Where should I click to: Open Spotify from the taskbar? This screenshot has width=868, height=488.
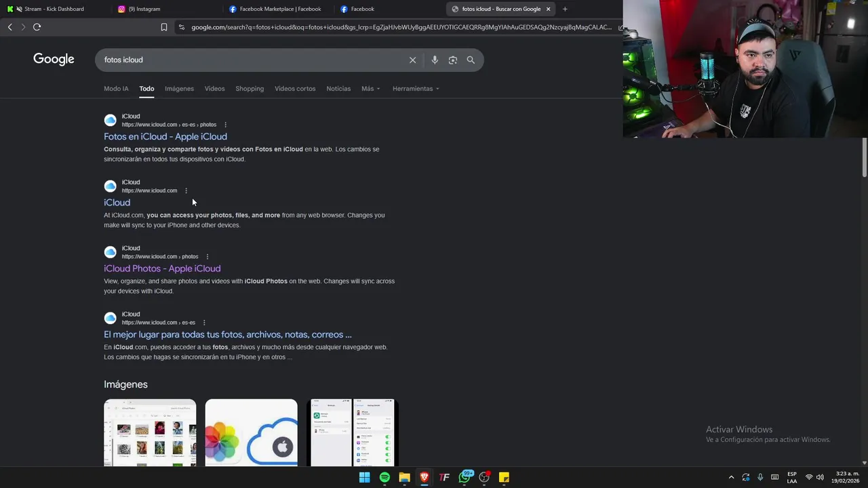click(x=384, y=477)
